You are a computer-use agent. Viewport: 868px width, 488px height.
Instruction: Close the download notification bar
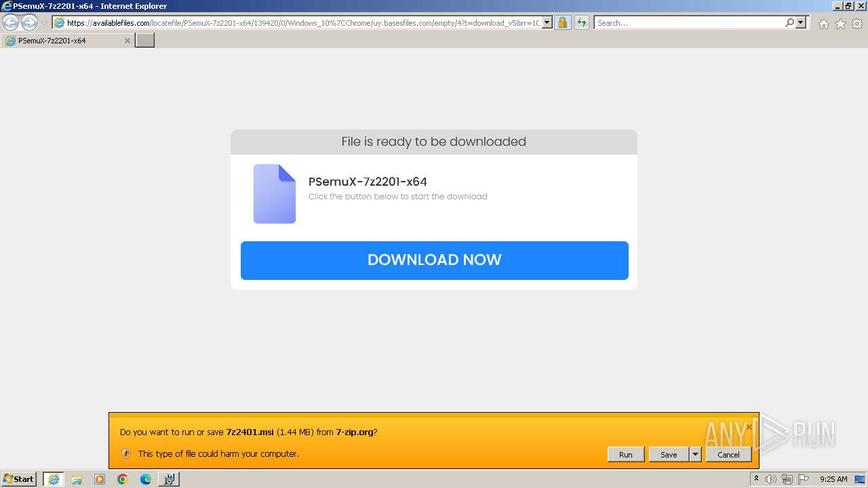tap(749, 426)
